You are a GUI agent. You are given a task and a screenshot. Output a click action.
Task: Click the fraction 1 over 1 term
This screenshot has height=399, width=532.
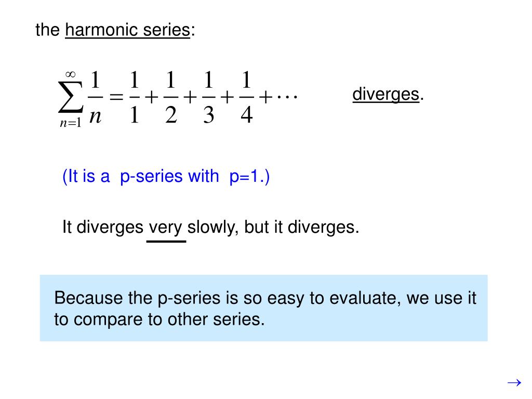pos(135,98)
